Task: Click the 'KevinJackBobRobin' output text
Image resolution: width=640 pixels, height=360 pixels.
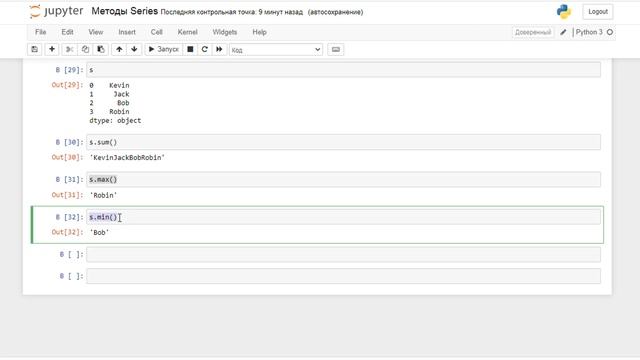Action: click(127, 158)
